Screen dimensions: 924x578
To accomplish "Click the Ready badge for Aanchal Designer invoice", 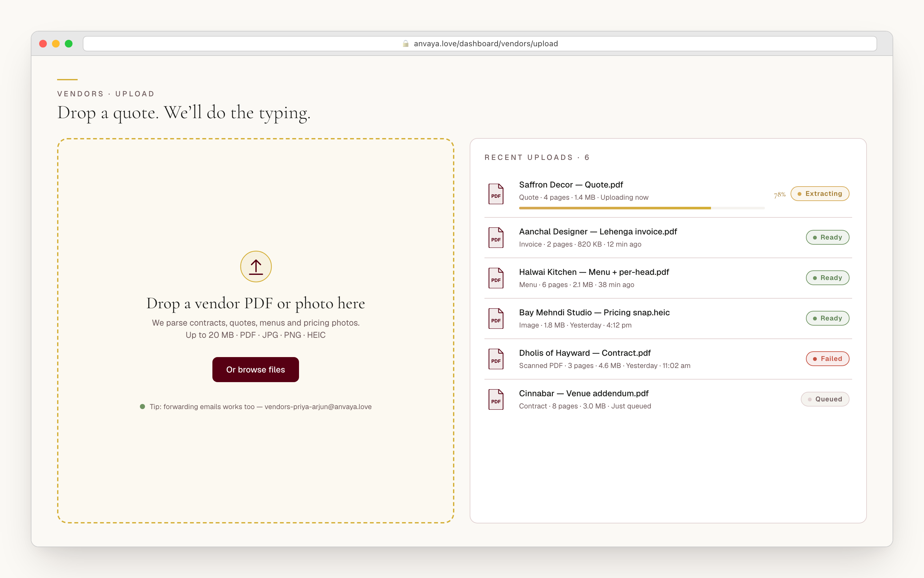I will (827, 237).
